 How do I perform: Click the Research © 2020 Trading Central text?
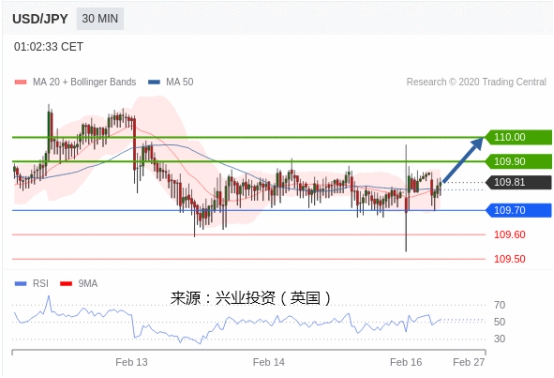pos(476,82)
